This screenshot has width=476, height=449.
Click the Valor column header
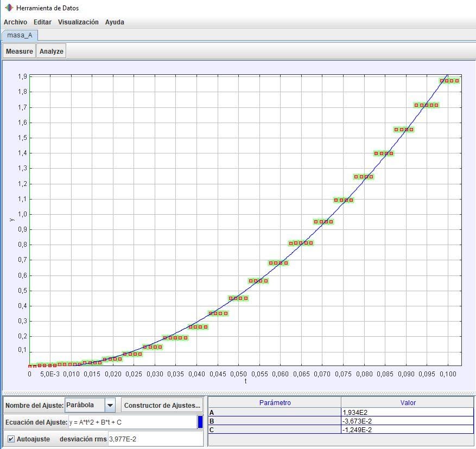pyautogui.click(x=407, y=403)
